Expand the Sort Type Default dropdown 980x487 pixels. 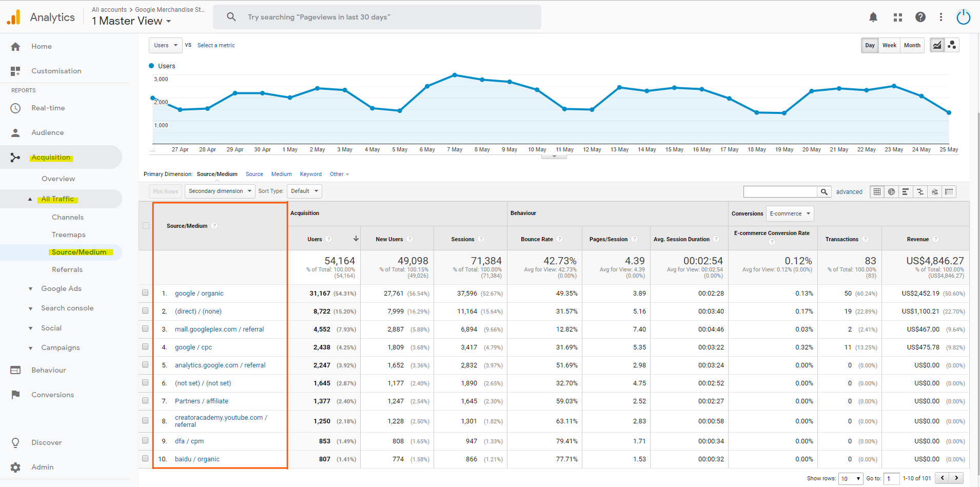(x=304, y=191)
